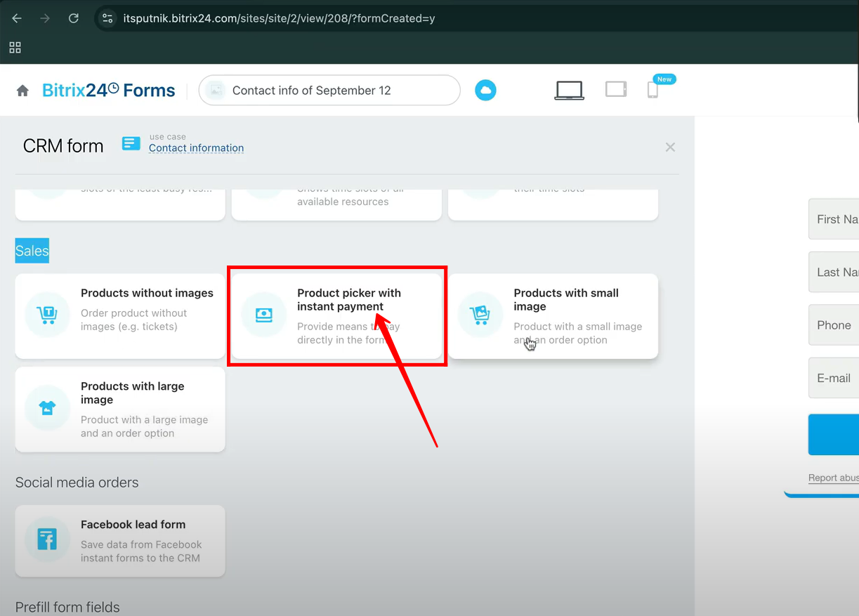The height and width of the screenshot is (616, 859).
Task: Click the blue cloud publish icon
Action: click(485, 90)
